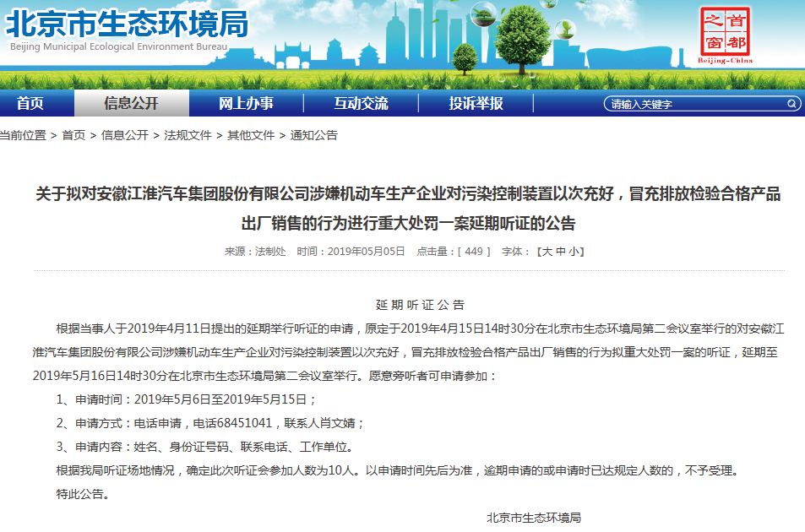Viewport: 805px width, 532px height.
Task: Set font size to 大
Action: coord(547,252)
